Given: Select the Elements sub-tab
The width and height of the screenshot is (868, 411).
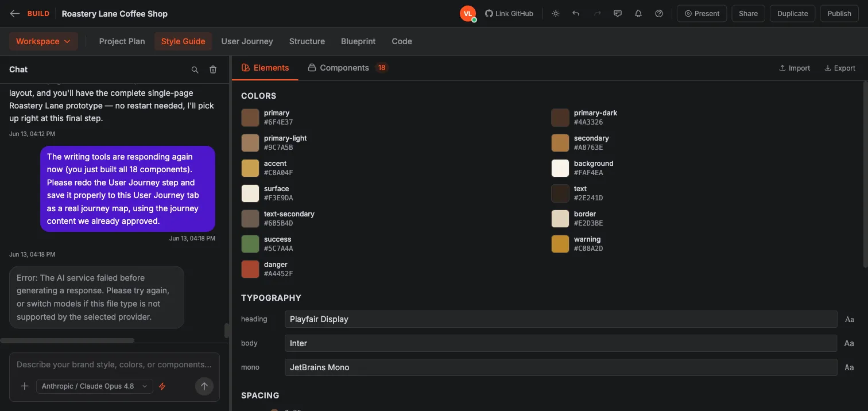Looking at the screenshot, I should [x=265, y=68].
